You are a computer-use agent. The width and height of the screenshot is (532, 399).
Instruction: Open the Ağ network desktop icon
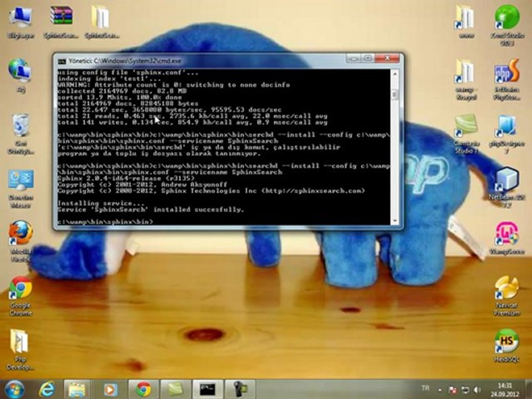21,75
